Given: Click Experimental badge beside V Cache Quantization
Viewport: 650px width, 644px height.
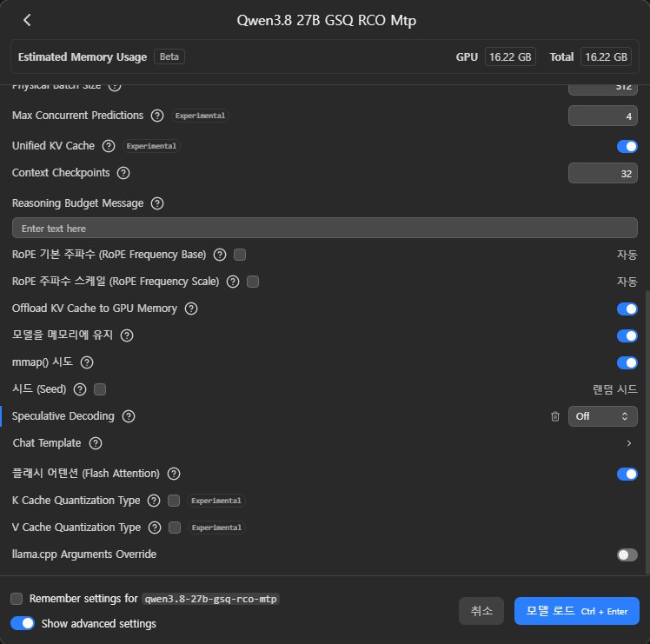Looking at the screenshot, I should click(x=216, y=528).
